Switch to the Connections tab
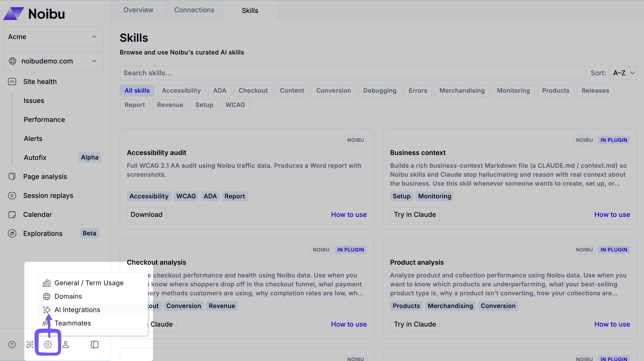The width and height of the screenshot is (644, 361). click(194, 10)
